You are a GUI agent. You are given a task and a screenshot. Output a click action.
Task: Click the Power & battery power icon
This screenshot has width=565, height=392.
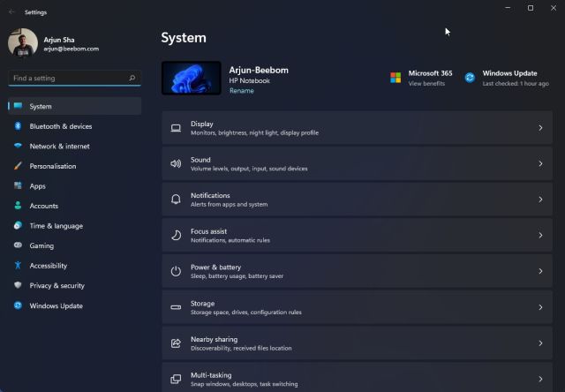click(176, 271)
